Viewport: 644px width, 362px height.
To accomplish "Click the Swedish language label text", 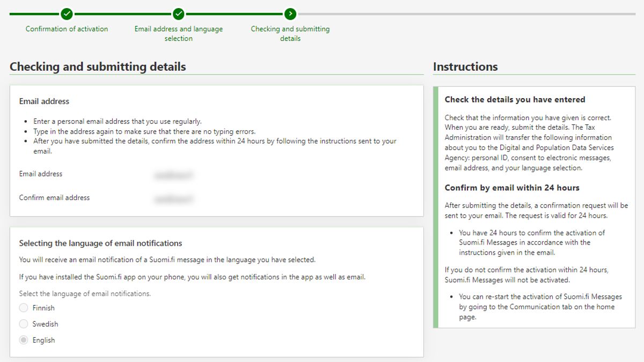I will pos(45,324).
